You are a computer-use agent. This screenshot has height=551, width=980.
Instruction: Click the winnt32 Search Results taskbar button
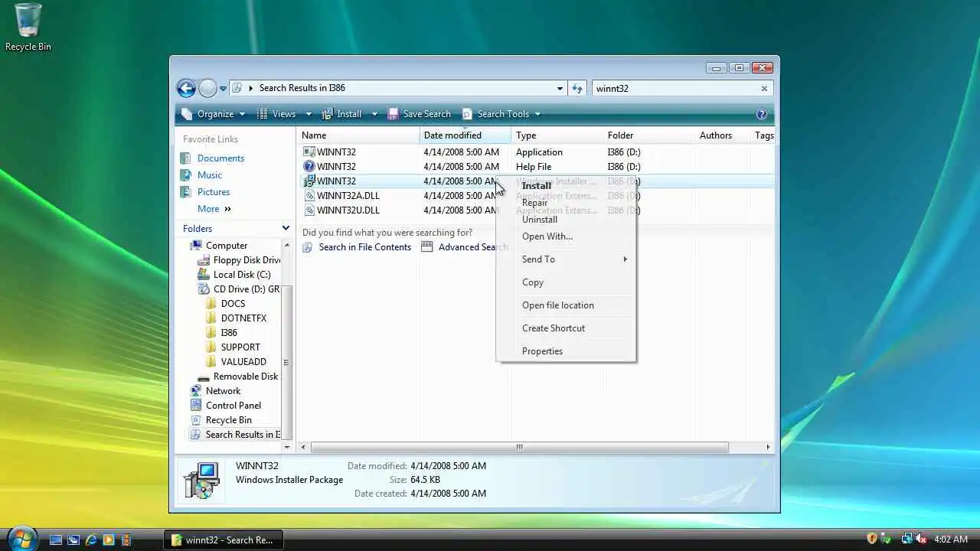(x=224, y=540)
